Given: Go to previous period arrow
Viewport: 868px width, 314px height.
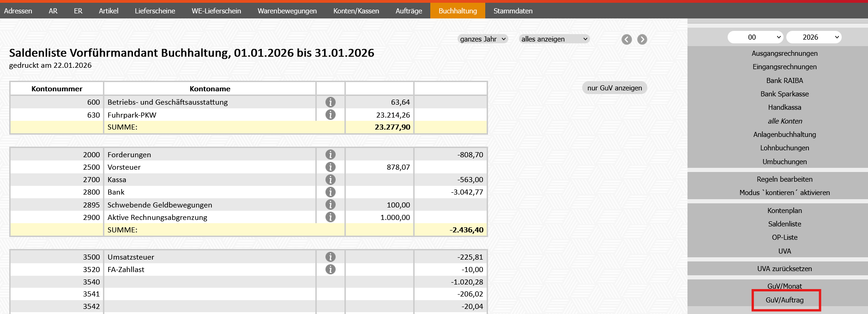Looking at the screenshot, I should pos(626,40).
